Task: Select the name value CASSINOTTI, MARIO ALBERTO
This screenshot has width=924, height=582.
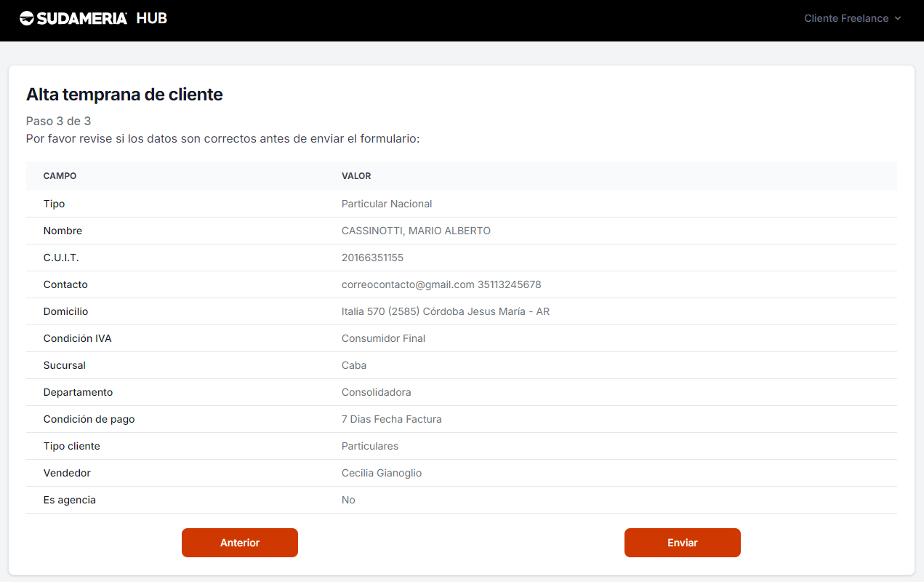Action: click(416, 231)
